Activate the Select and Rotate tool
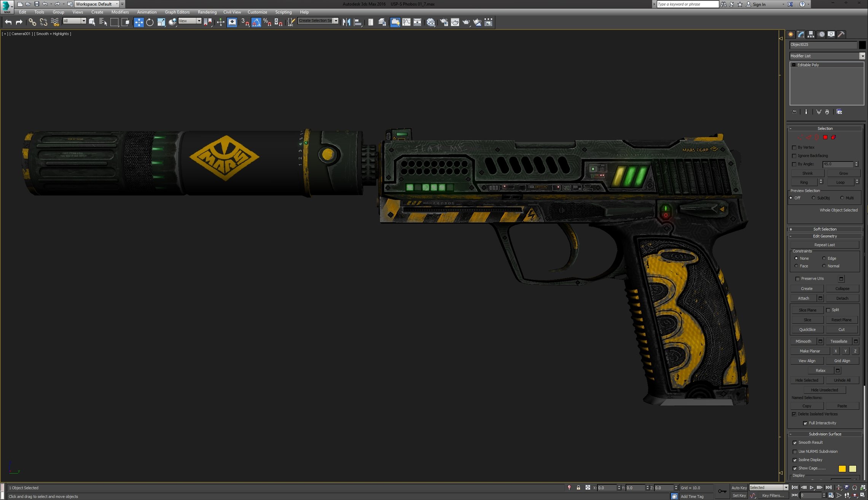Screen dimensions: 868x500 [x=150, y=22]
